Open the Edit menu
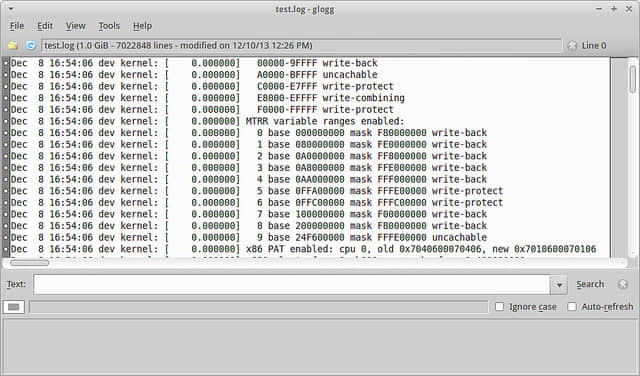Image resolution: width=640 pixels, height=376 pixels. pos(45,26)
